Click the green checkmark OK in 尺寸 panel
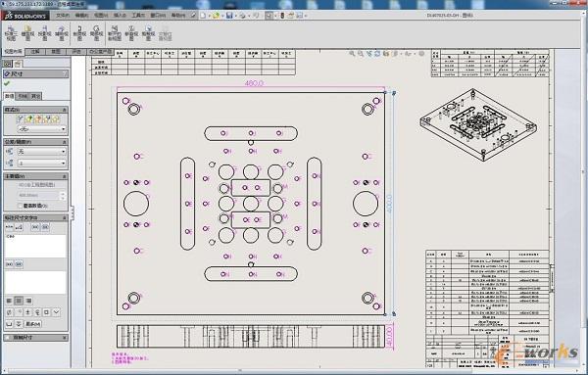Screen dimensions: 588x375 (7, 83)
